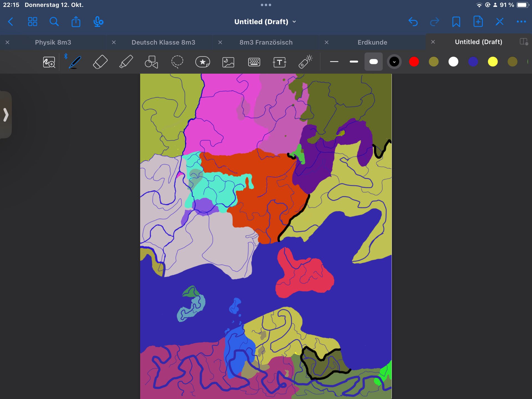This screenshot has width=532, height=399.
Task: Select the Text box tool
Action: click(x=279, y=62)
